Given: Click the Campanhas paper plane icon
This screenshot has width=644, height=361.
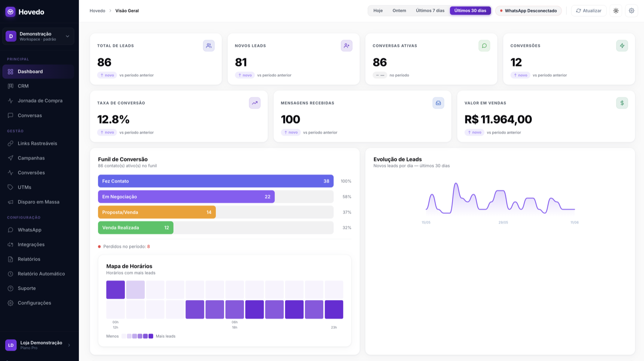Looking at the screenshot, I should tap(10, 158).
